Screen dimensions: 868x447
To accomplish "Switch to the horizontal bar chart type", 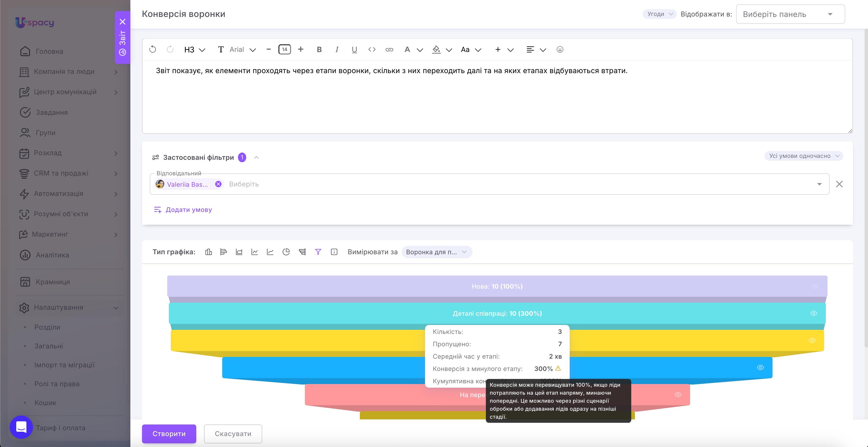I will [x=223, y=252].
